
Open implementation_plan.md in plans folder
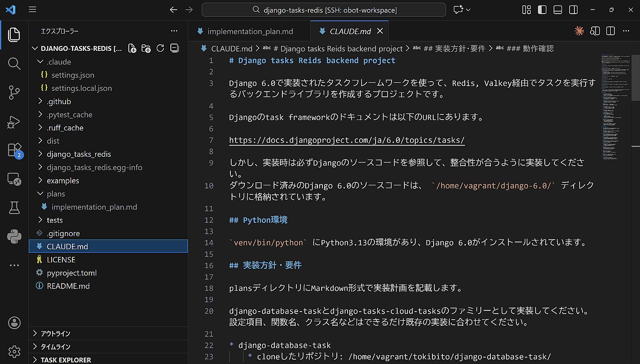tap(108, 207)
